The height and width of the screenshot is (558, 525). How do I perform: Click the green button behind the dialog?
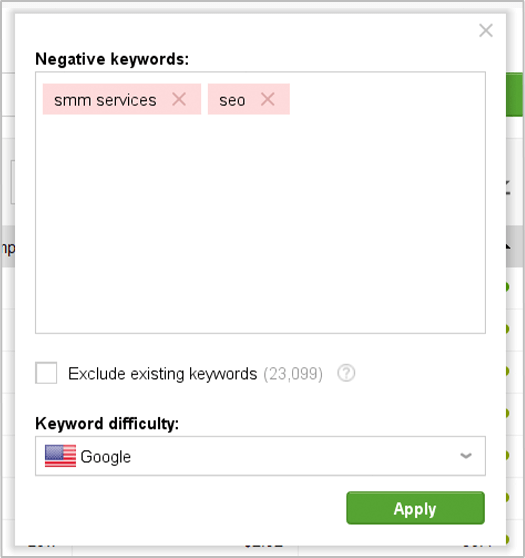(x=515, y=94)
